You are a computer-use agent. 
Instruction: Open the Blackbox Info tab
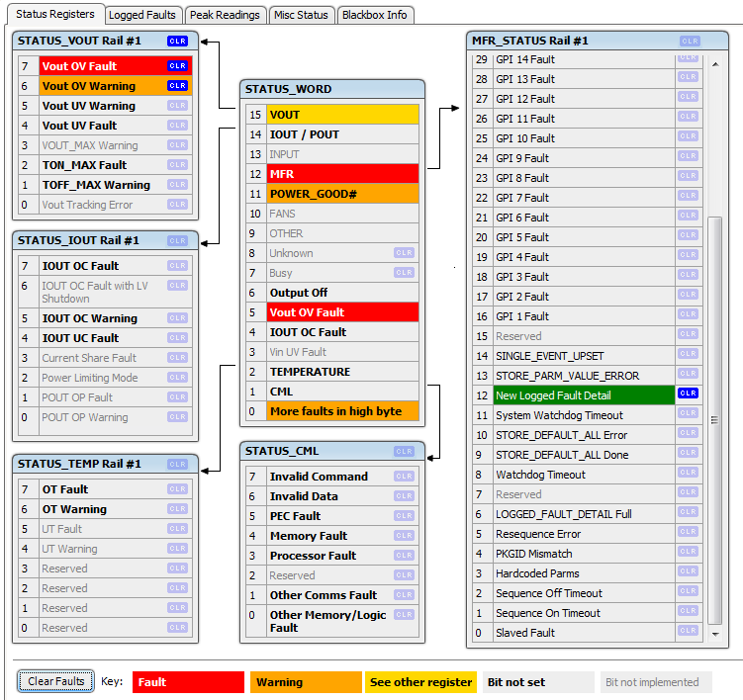click(374, 15)
